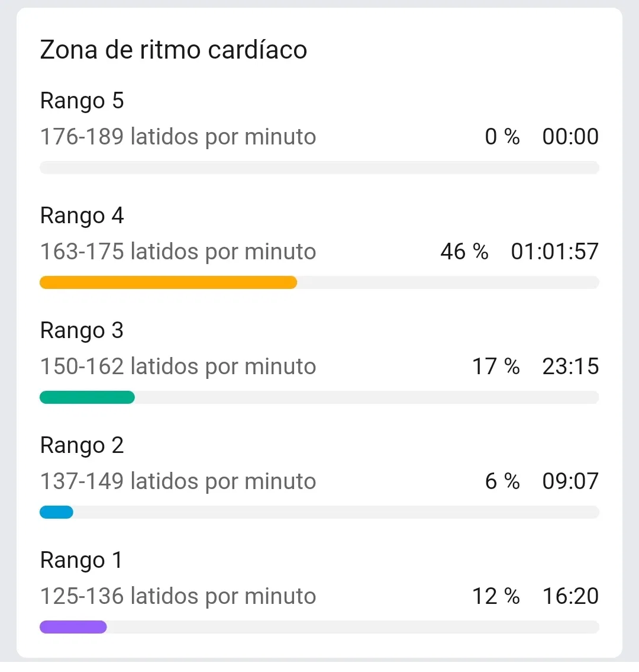Image resolution: width=639 pixels, height=672 pixels.
Task: Tap the 176-189 latidos por minuto text
Action: click(x=177, y=137)
